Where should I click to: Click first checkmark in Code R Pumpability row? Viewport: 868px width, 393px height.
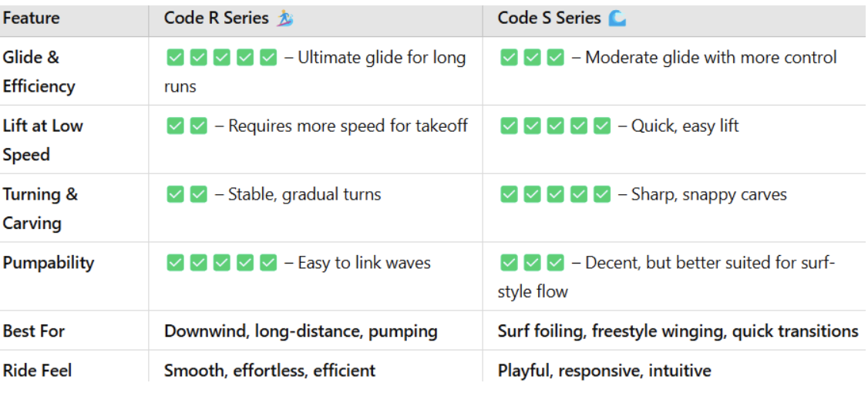coord(175,263)
